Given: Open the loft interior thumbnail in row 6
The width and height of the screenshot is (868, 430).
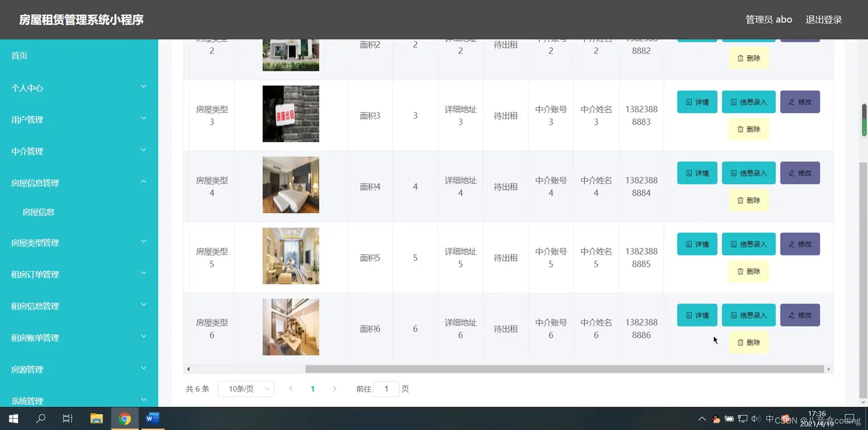Looking at the screenshot, I should 291,327.
